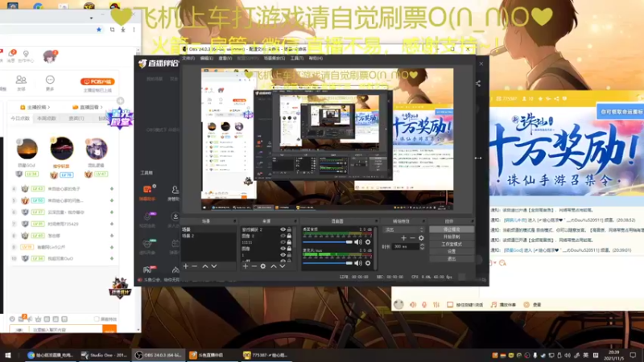This screenshot has width=644, height=362.
Task: Click the 播放伴奏 music icon
Action: 493,305
